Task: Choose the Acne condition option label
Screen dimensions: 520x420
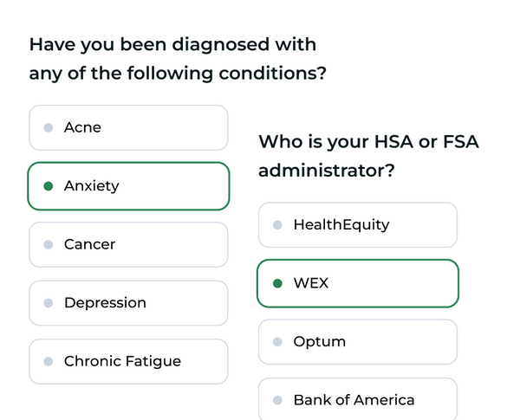Action: click(82, 128)
